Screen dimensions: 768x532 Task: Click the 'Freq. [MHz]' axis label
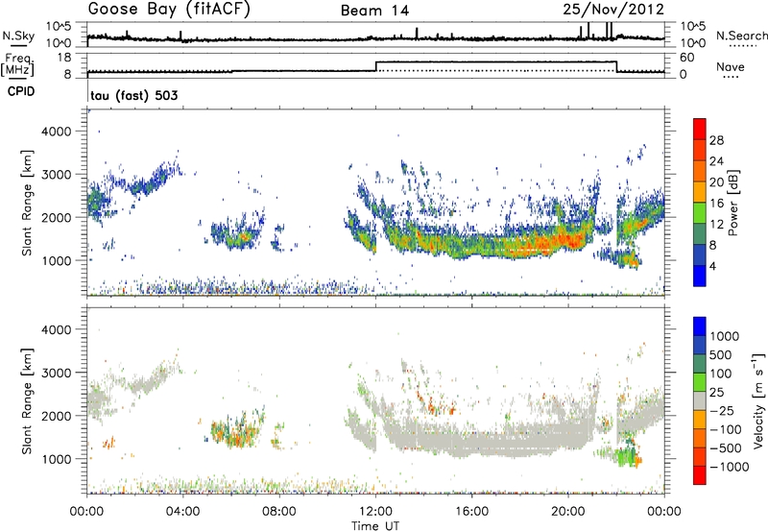pos(17,64)
